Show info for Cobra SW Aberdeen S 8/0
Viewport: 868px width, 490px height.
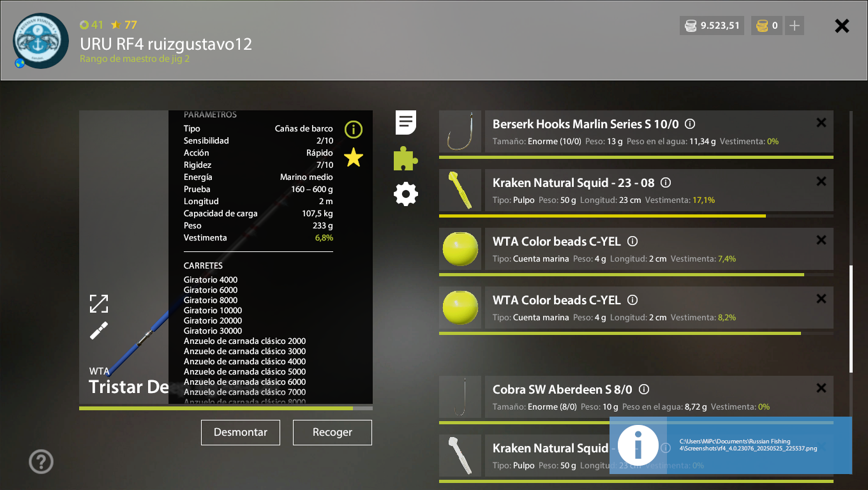pyautogui.click(x=644, y=389)
